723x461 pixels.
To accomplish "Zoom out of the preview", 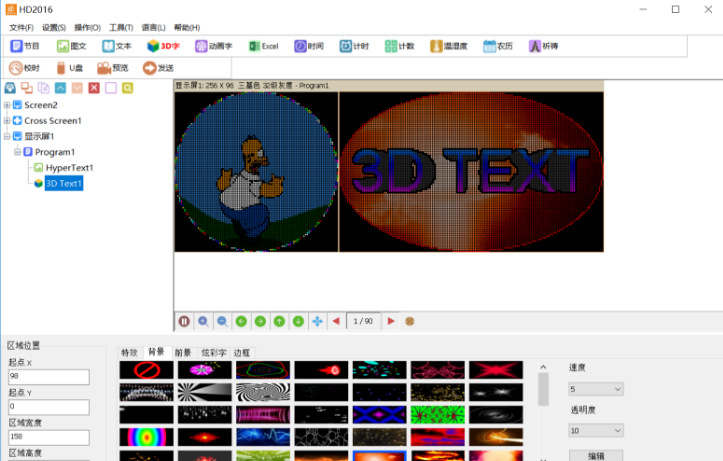I will (x=222, y=321).
